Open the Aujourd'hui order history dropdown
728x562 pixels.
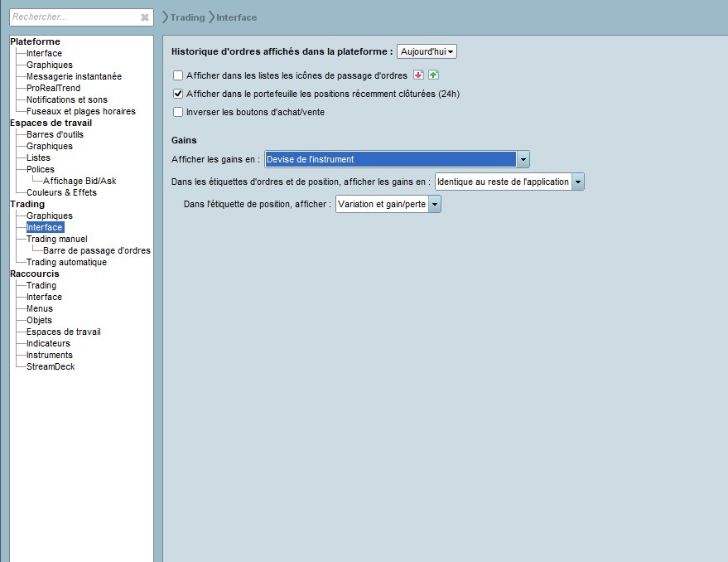click(x=427, y=51)
